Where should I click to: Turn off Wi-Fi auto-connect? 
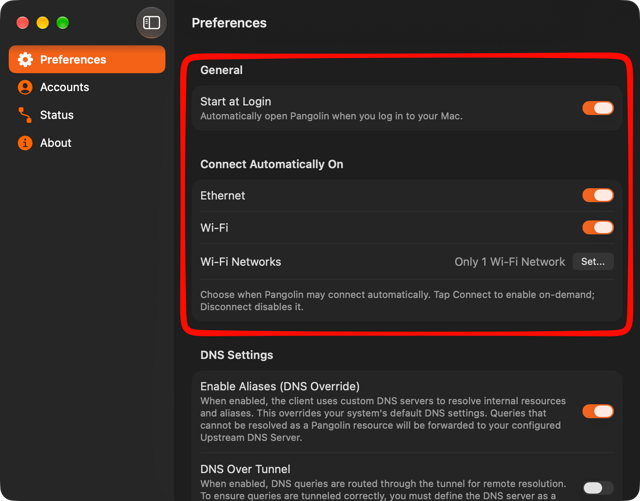tap(598, 227)
